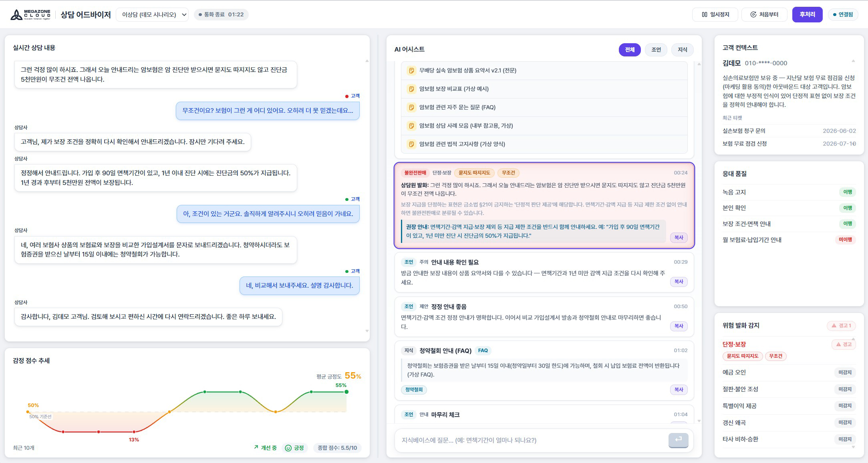Click 미이행 badge for 월 보험료·납입기간 안내
Screen dimensions: 868x463
(845, 240)
